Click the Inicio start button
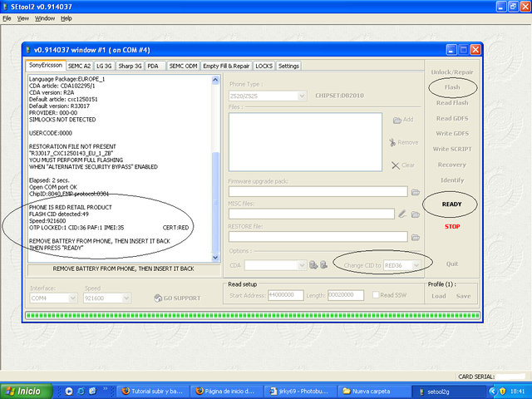The image size is (532, 399). (27, 392)
